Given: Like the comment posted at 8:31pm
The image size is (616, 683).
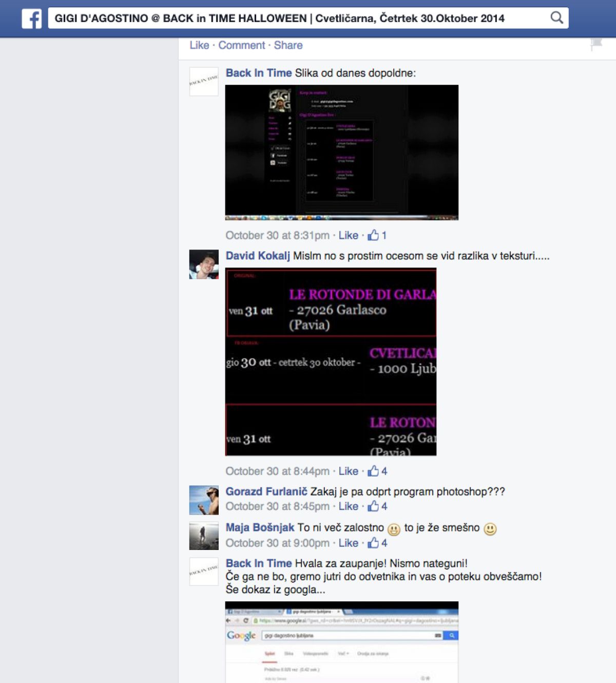Looking at the screenshot, I should click(348, 235).
